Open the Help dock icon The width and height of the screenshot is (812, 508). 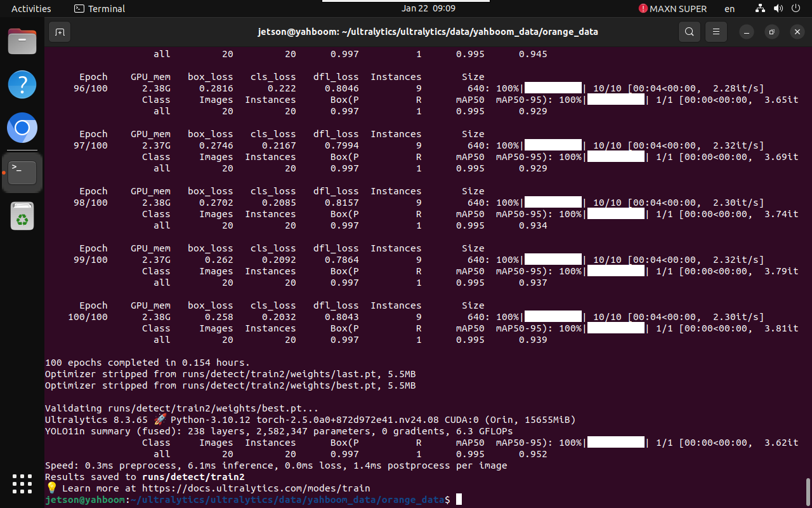[x=22, y=84]
